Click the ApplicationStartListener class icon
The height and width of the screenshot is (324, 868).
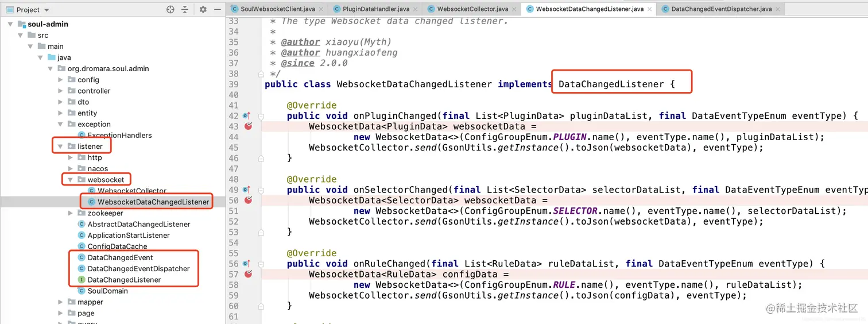[82, 235]
